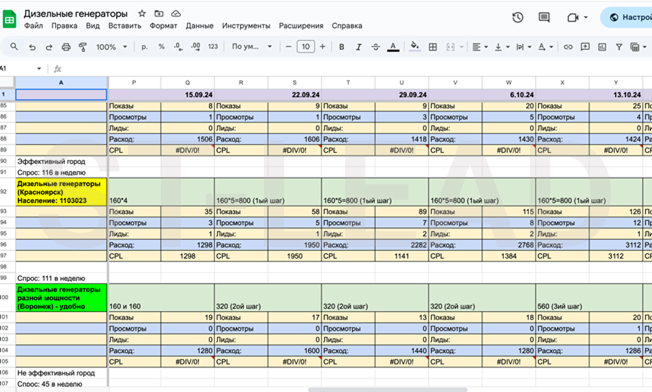Select the 15.09.24 date header cell
Screen dimensions: 652x392
pyautogui.click(x=188, y=95)
